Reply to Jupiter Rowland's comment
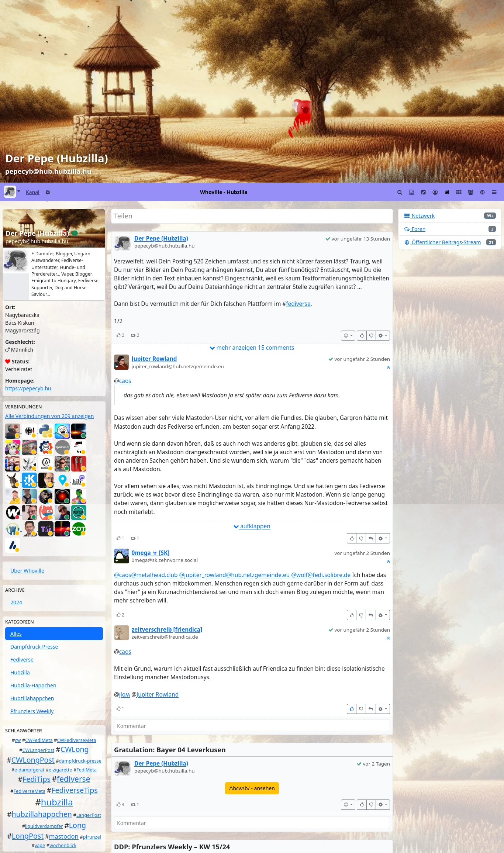The height and width of the screenshot is (853, 504). tap(370, 538)
